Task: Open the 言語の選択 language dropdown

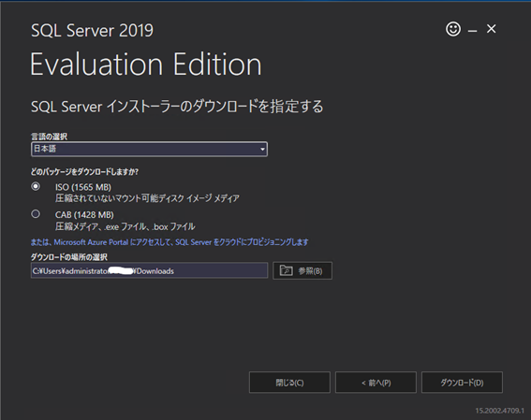Action: 149,149
